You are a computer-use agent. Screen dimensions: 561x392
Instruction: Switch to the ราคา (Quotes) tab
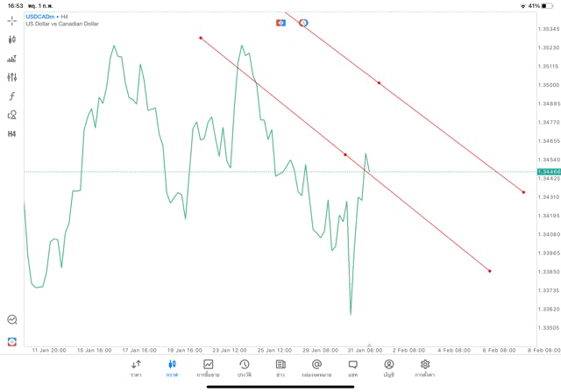tap(136, 368)
